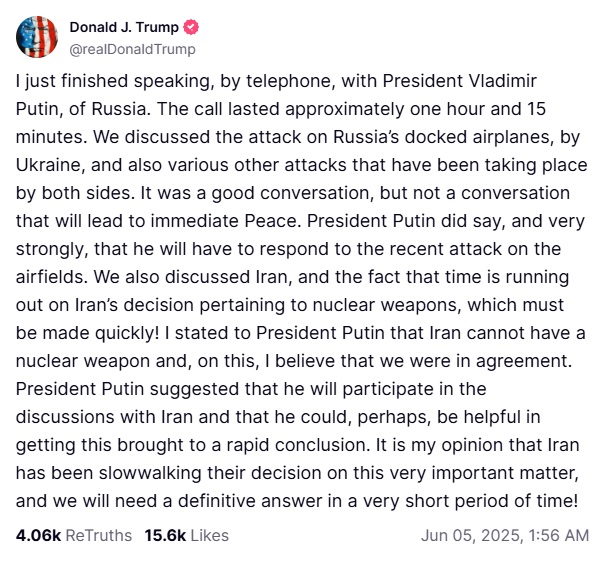Open the Jun 05, 2025 timestamp
Image resolution: width=599 pixels, height=584 pixels.
(x=505, y=535)
